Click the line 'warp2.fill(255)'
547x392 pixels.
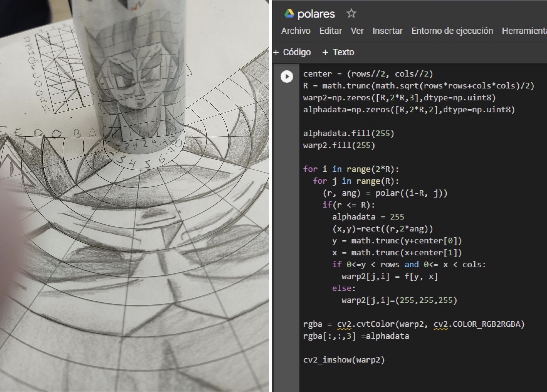click(339, 145)
